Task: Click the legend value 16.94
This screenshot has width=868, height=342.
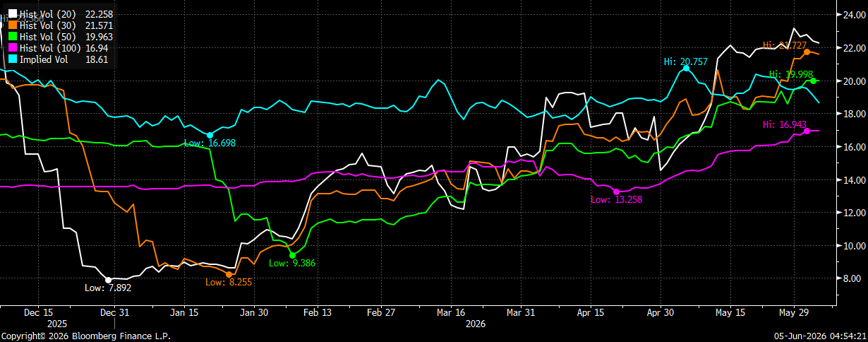Action: tap(97, 48)
